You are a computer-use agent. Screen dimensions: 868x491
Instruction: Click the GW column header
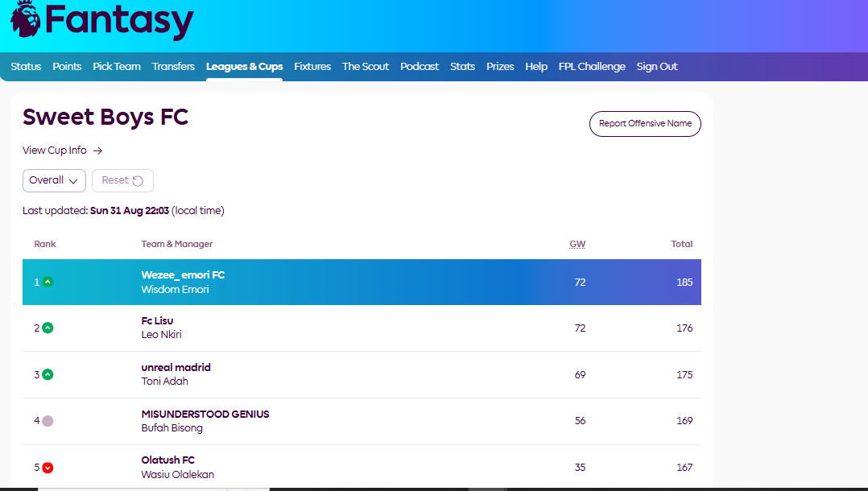click(577, 244)
